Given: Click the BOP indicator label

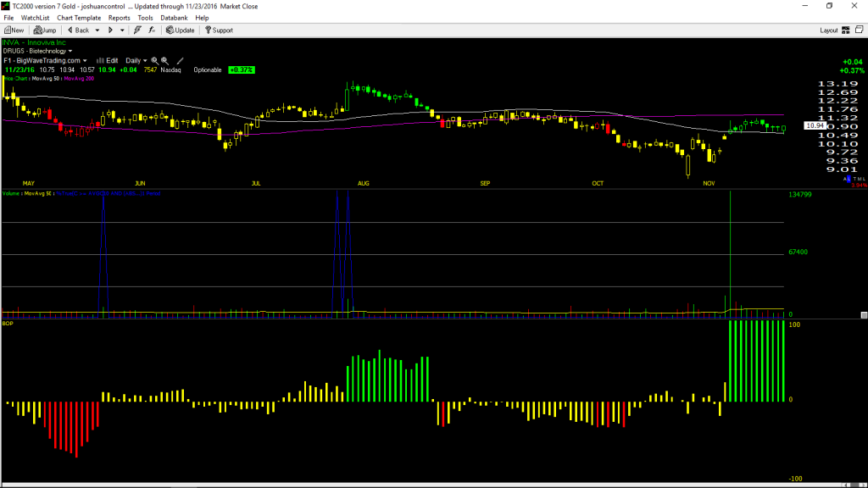Looking at the screenshot, I should pyautogui.click(x=8, y=323).
